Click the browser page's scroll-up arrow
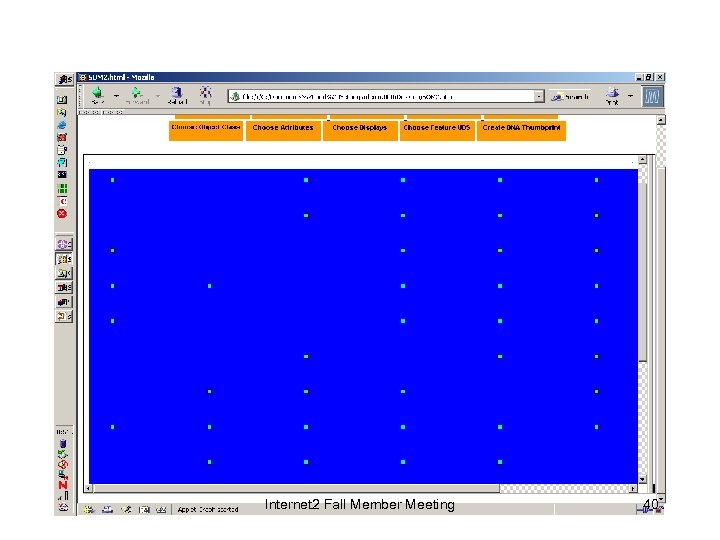 pyautogui.click(x=661, y=120)
